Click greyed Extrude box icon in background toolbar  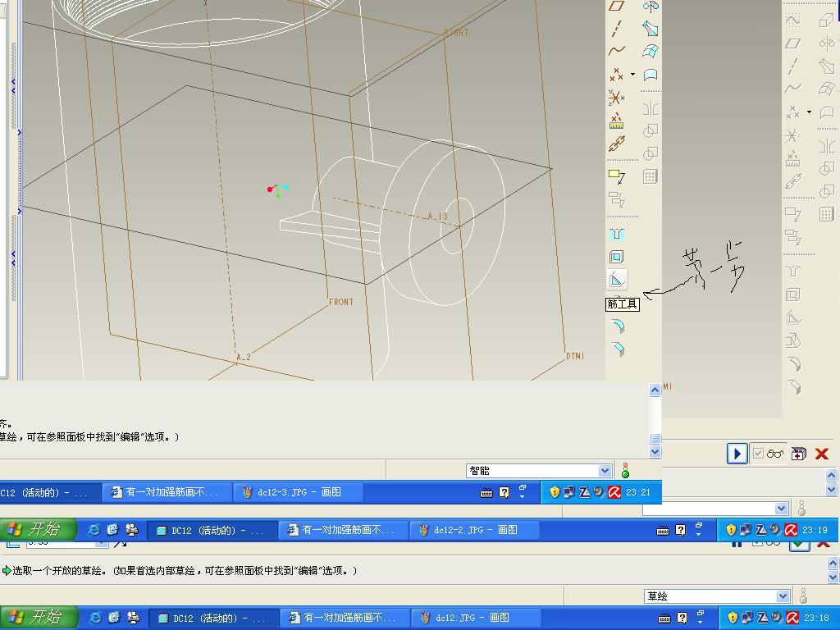click(827, 20)
